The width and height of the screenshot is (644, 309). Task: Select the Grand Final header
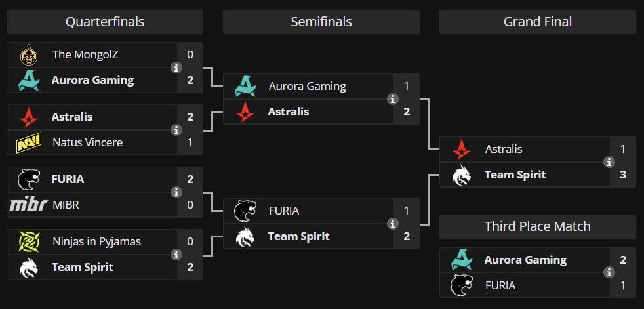[538, 22]
